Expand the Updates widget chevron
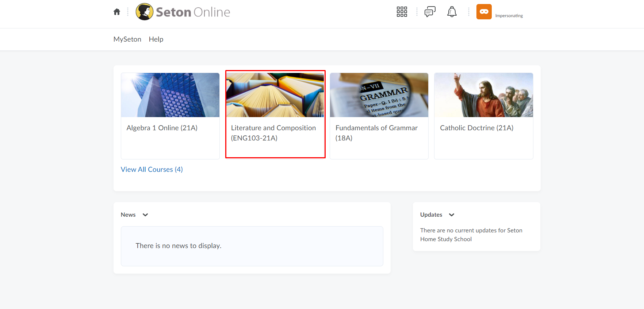The image size is (644, 309). [x=452, y=215]
